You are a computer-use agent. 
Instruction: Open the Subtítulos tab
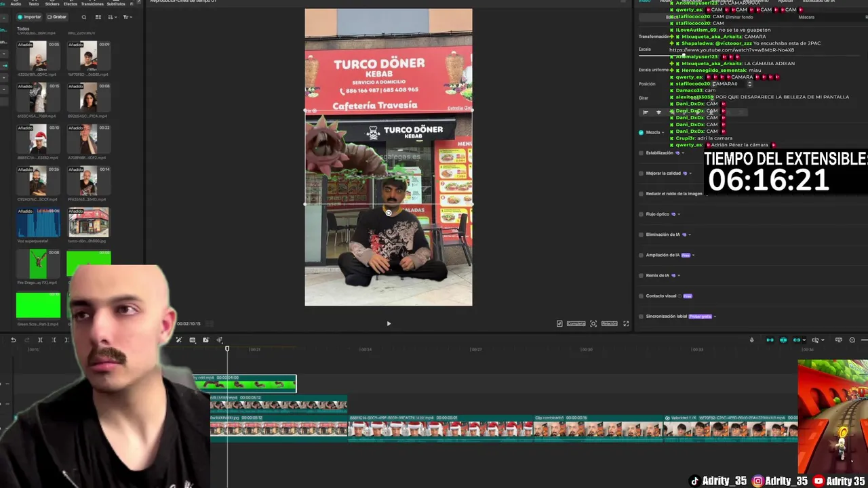tap(116, 4)
